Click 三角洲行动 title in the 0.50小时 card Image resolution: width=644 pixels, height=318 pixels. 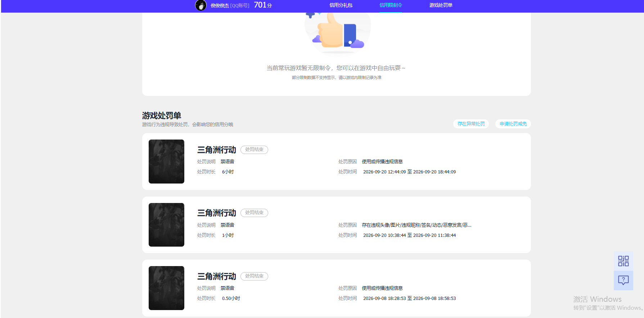pyautogui.click(x=216, y=276)
